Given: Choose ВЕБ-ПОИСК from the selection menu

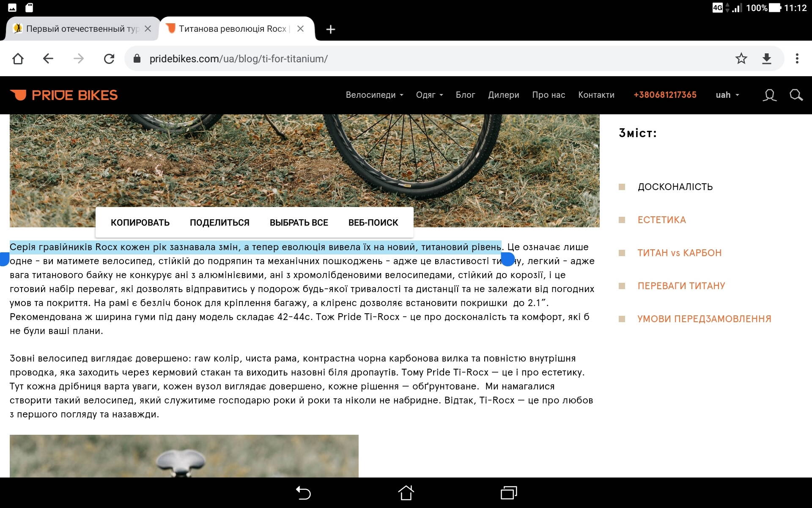Looking at the screenshot, I should [x=373, y=223].
